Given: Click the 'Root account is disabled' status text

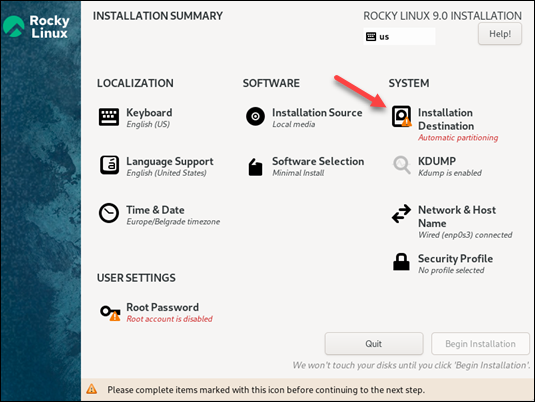Looking at the screenshot, I should [169, 319].
